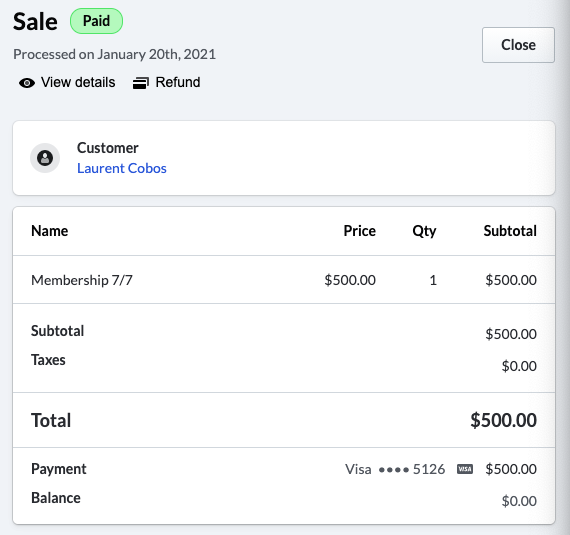Viewport: 570px width, 535px height.
Task: Click the Taxes $0.00 value
Action: coord(519,366)
